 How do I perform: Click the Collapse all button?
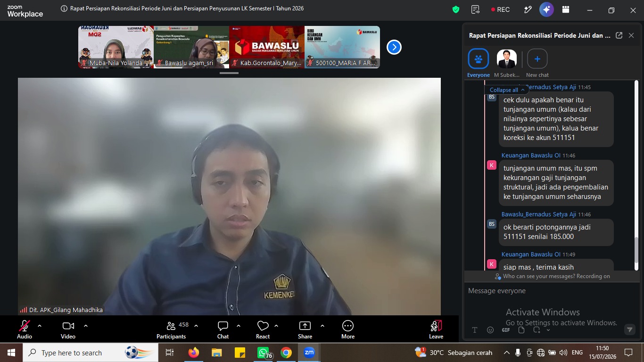click(x=507, y=90)
